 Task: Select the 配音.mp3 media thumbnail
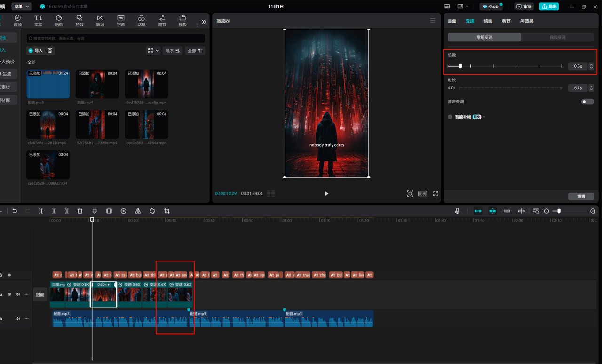[x=48, y=84]
